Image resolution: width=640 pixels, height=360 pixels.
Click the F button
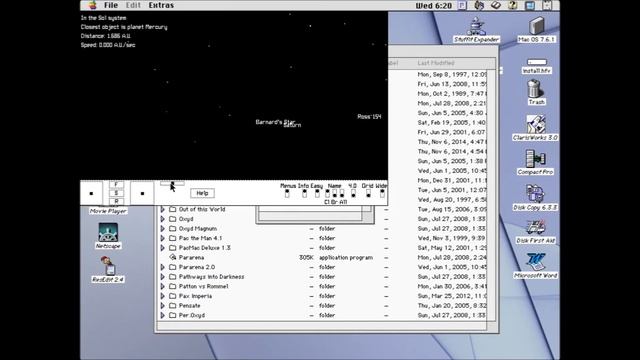click(x=116, y=184)
